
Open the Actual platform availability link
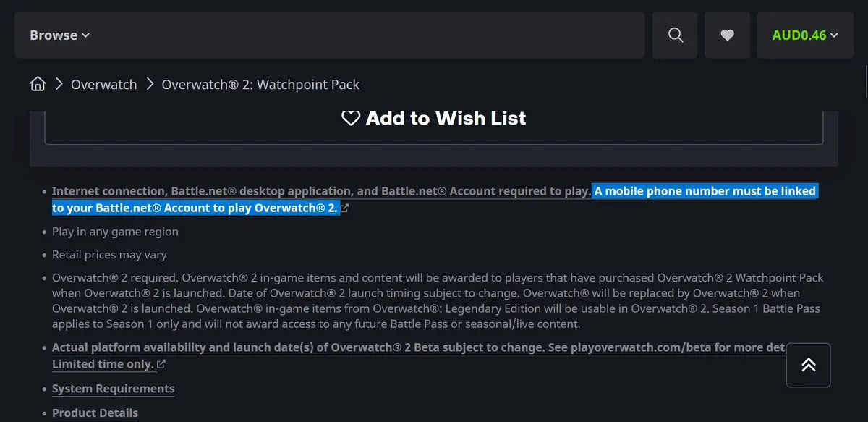tap(420, 347)
